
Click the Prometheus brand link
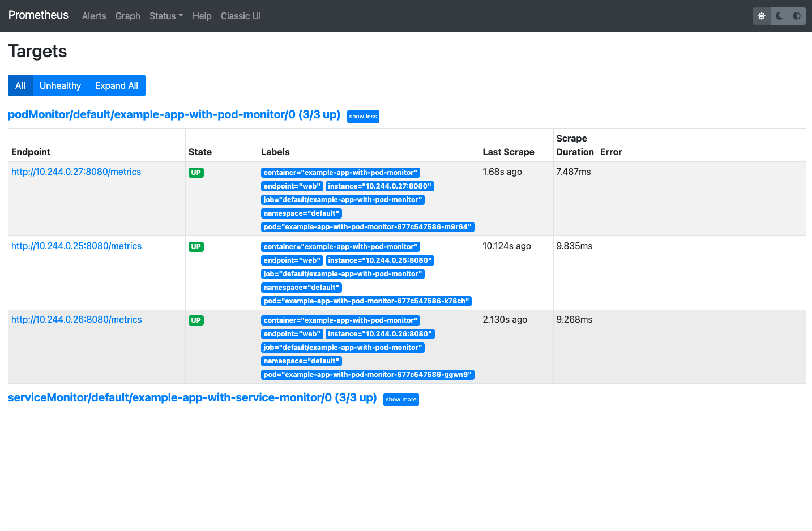pos(39,15)
